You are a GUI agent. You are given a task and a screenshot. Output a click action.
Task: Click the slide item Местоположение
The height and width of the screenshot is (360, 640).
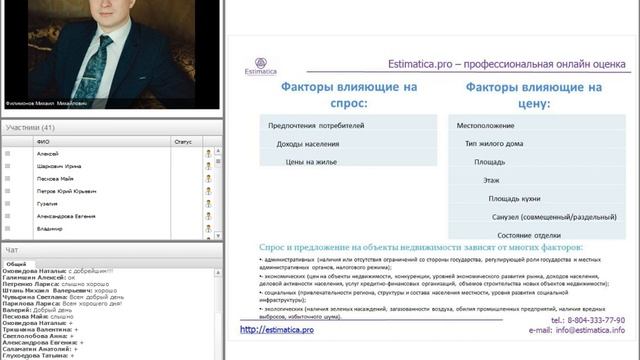tap(485, 125)
